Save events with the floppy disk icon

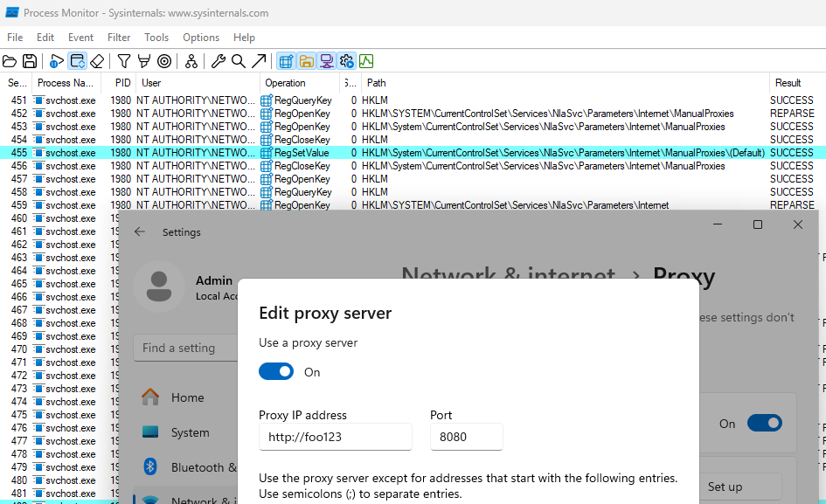click(30, 61)
